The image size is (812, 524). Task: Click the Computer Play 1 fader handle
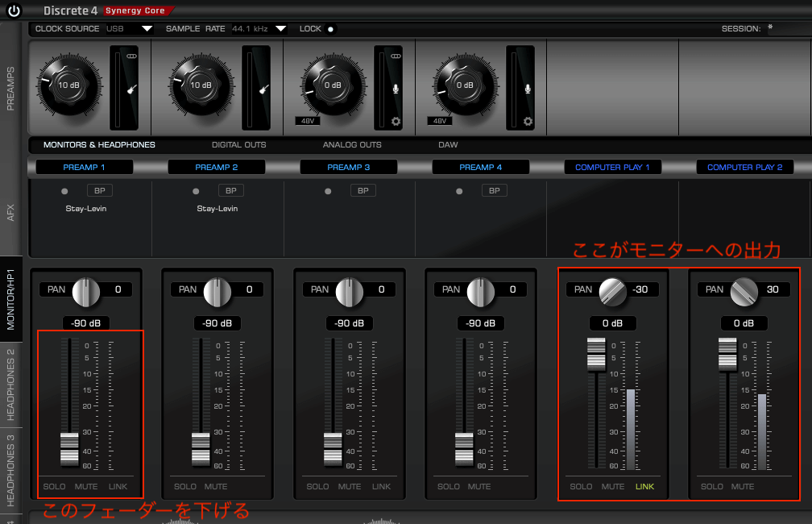(x=596, y=355)
